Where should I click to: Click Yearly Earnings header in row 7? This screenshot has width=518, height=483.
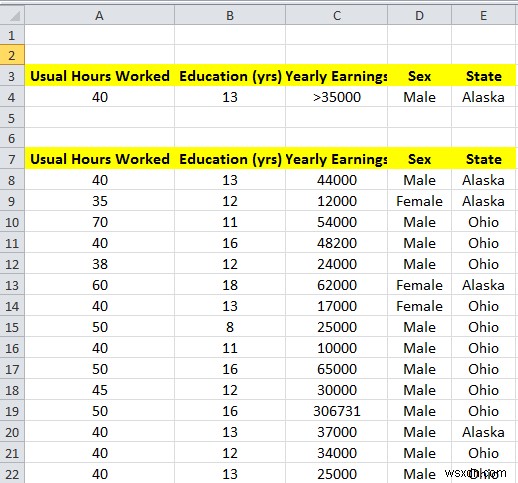click(337, 159)
